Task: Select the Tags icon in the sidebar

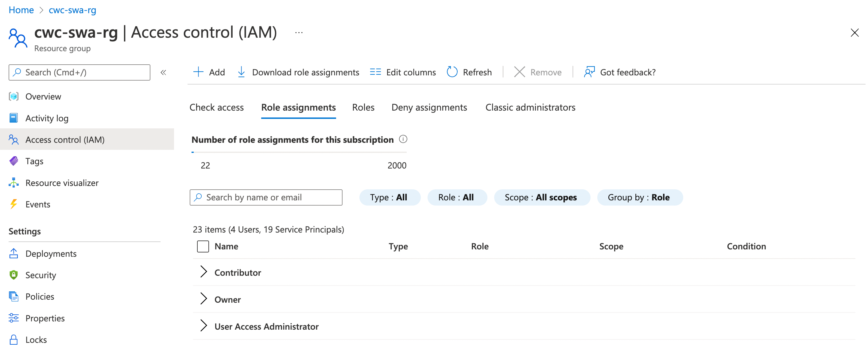Action: 14,161
